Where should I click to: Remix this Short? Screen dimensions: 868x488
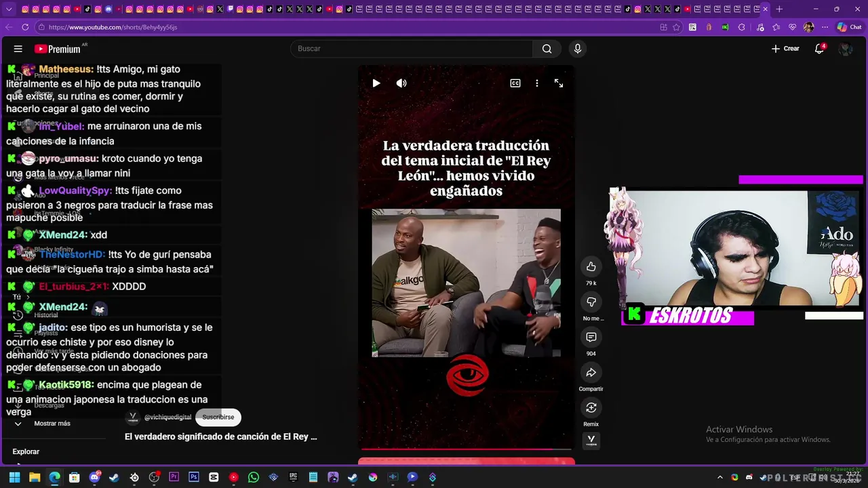pyautogui.click(x=591, y=407)
